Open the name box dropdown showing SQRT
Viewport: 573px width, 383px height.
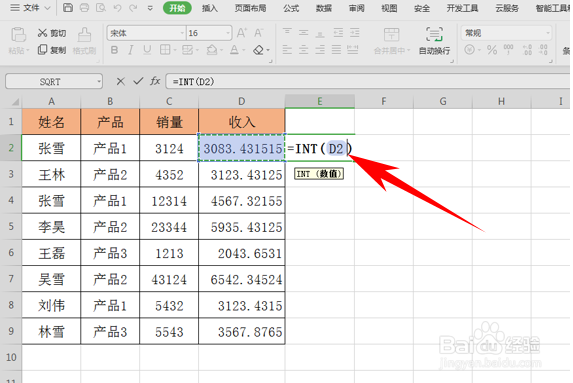click(x=99, y=82)
